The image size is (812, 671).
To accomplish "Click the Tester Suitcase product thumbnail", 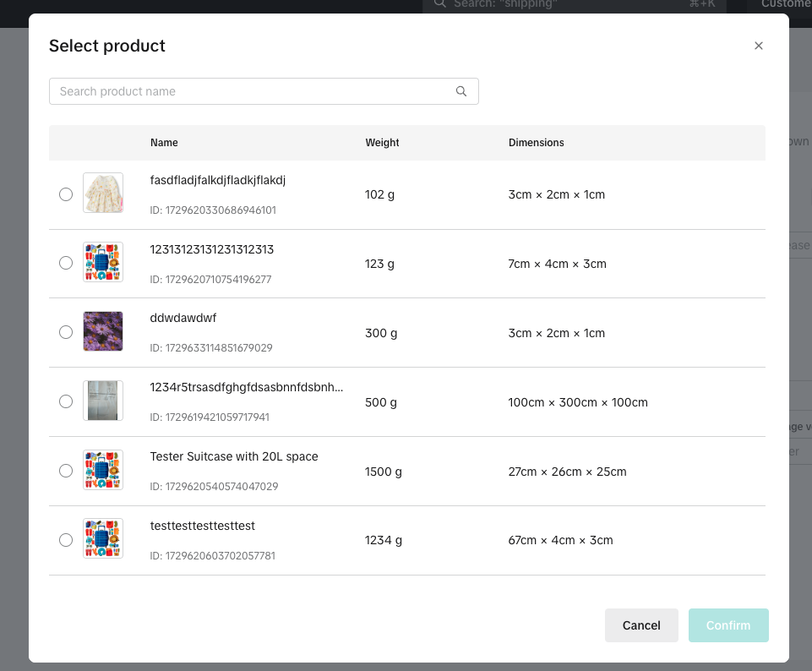I will [103, 471].
